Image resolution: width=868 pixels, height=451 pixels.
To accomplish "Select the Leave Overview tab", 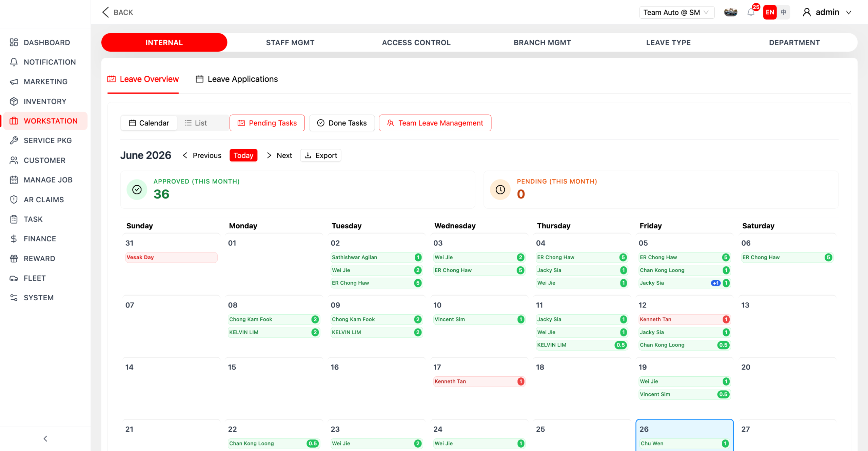I will pyautogui.click(x=143, y=79).
